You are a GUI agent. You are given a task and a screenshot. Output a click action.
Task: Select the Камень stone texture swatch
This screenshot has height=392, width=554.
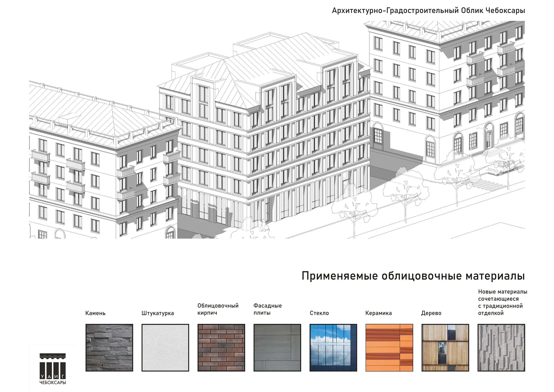[109, 348]
